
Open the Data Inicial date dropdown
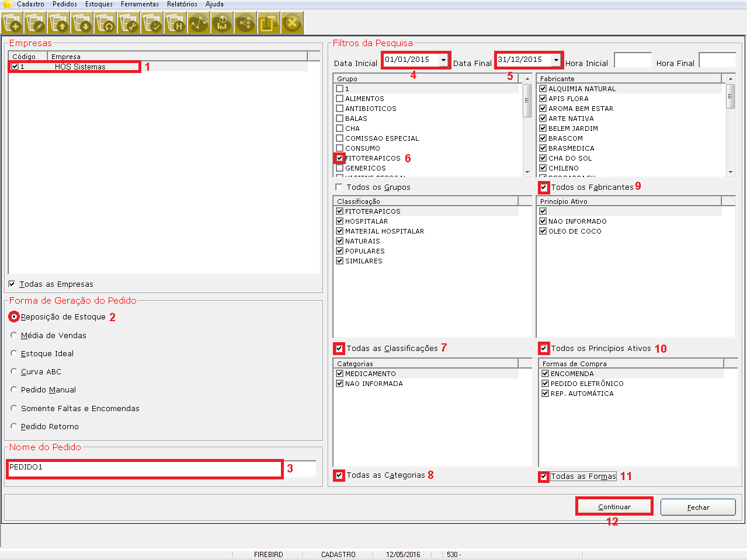click(443, 60)
